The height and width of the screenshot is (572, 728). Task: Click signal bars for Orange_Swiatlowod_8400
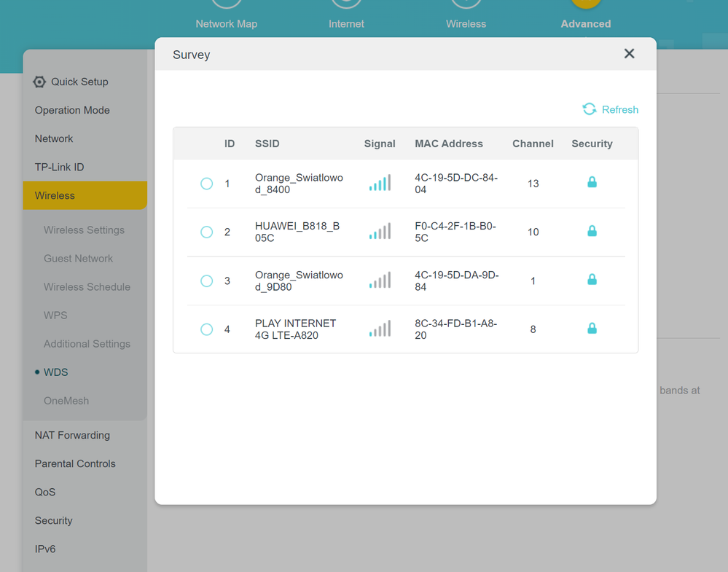(x=380, y=183)
